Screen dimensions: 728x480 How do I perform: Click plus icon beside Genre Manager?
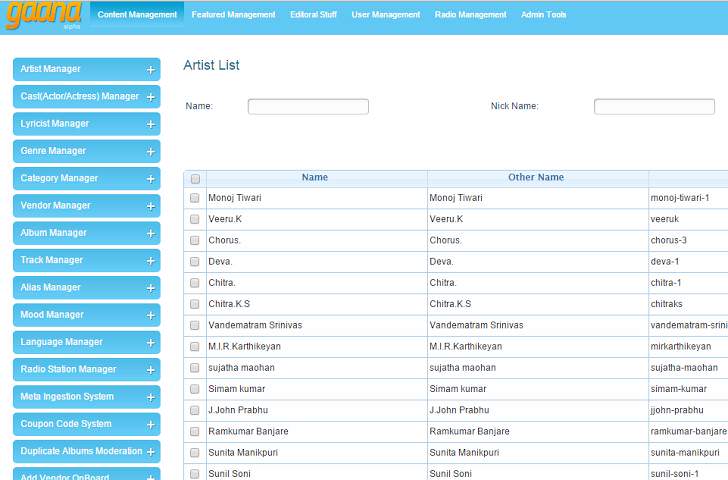click(151, 152)
